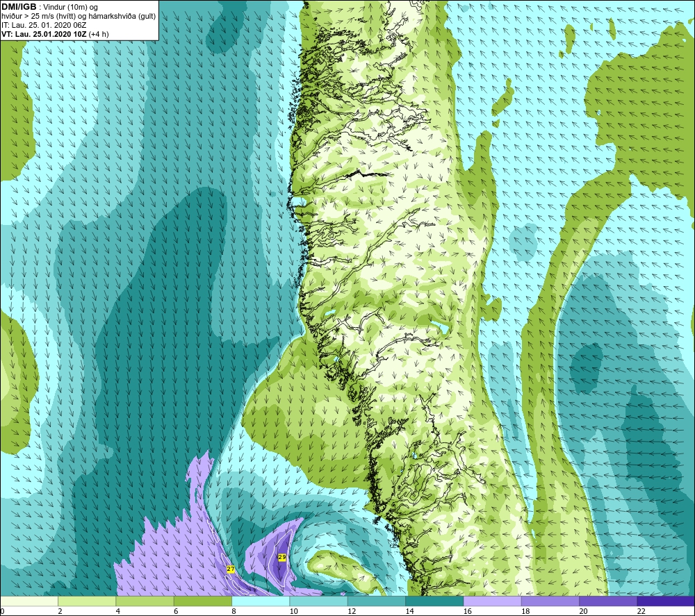Image resolution: width=695 pixels, height=616 pixels.
Task: Select the 10–12 m/s light teal legend swatch
Action: (x=319, y=601)
